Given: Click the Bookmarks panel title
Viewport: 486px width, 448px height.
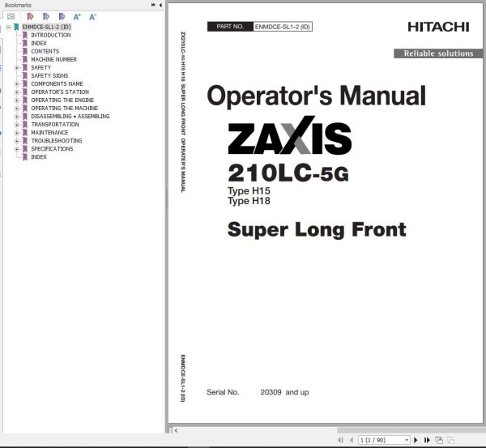Looking at the screenshot, I should pyautogui.click(x=18, y=5).
